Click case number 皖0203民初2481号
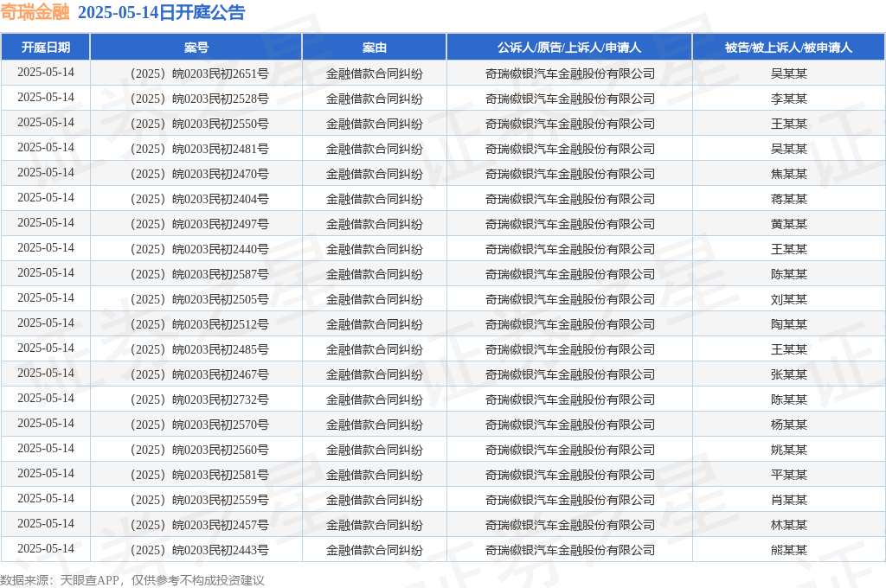The width and height of the screenshot is (886, 588). (x=200, y=149)
